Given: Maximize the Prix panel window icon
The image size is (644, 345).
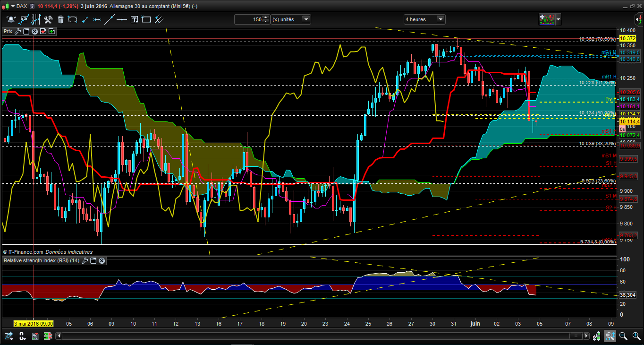Looking at the screenshot, I should [26, 31].
